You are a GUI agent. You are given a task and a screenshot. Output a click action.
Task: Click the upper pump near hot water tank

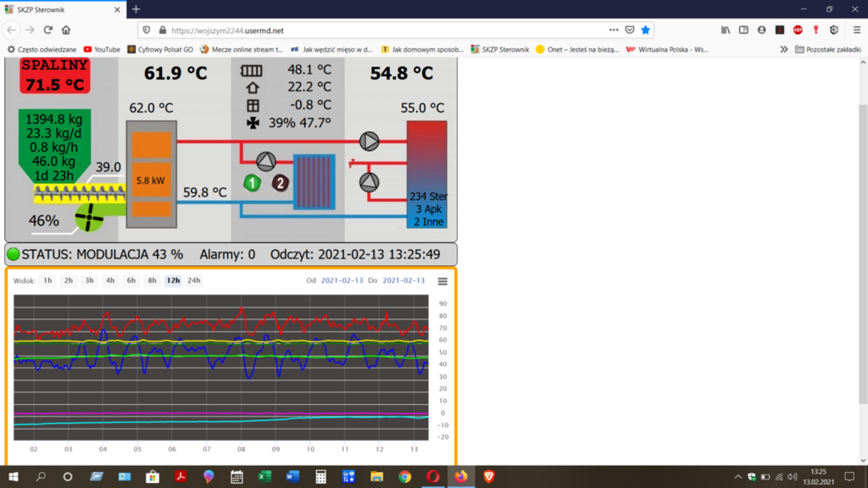pyautogui.click(x=370, y=141)
